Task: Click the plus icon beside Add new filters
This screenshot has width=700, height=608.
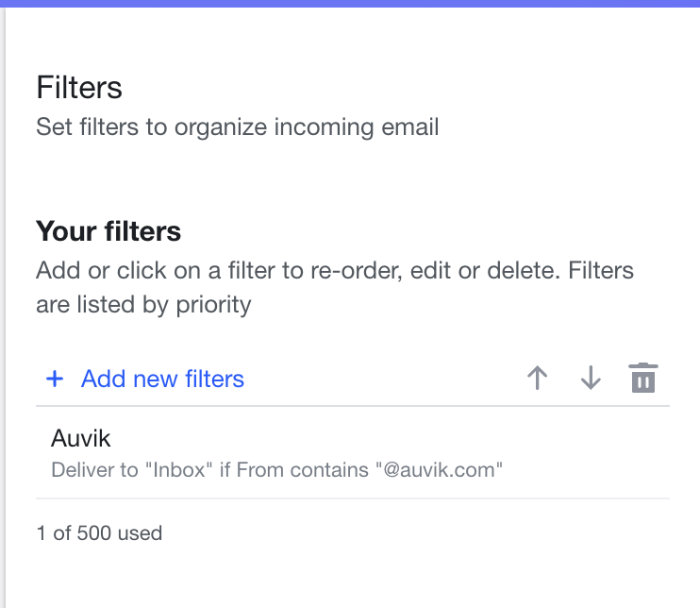Action: coord(55,379)
